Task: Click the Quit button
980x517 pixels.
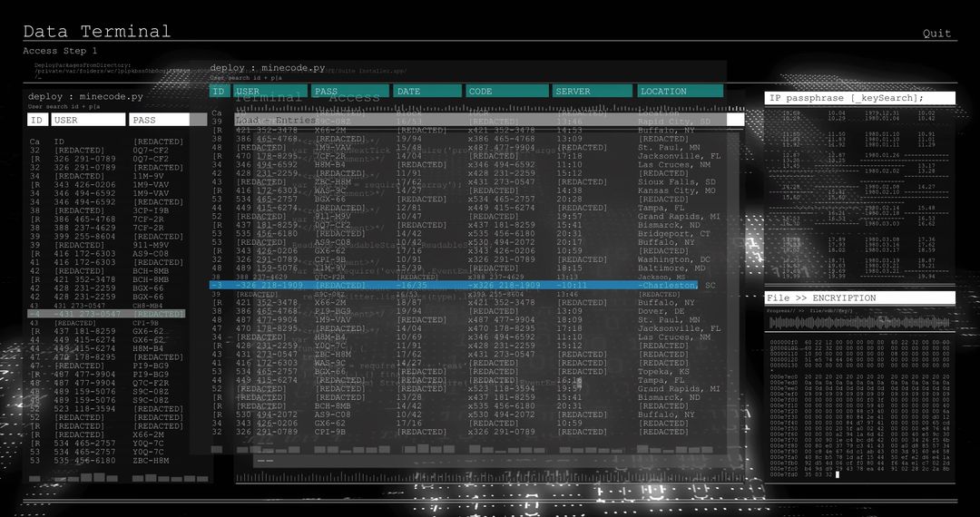Action: 936,34
